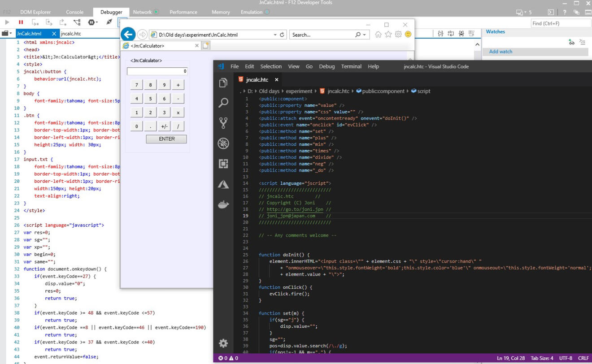Expand the IE address bar dropdown arrow
The width and height of the screenshot is (592, 364).
click(275, 35)
